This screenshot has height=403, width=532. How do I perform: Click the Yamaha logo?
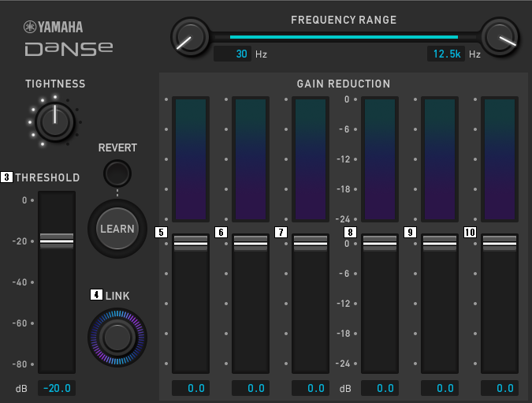[x=54, y=27]
